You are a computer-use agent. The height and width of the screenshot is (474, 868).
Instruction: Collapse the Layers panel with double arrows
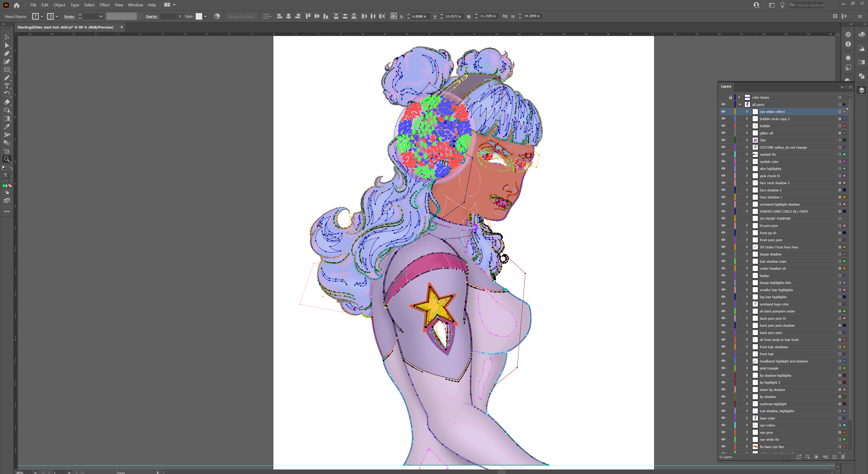coord(842,87)
